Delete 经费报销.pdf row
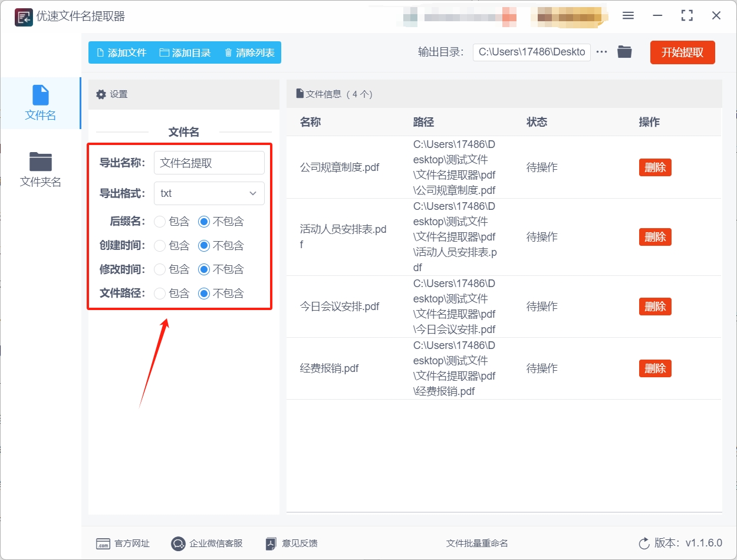This screenshot has width=737, height=560. 655,368
